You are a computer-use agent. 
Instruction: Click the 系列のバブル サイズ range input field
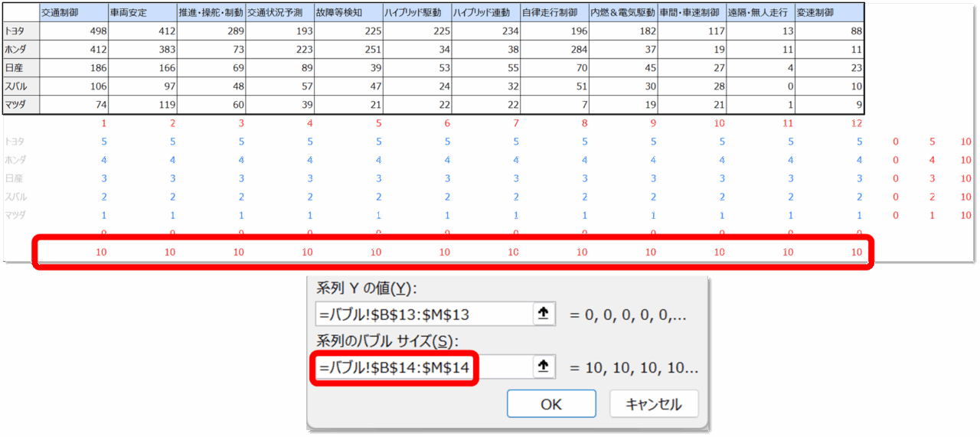point(423,367)
